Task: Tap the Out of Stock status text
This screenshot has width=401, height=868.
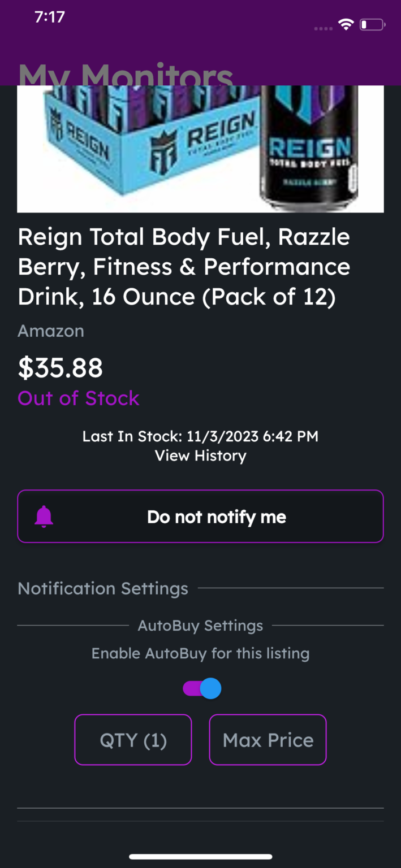Action: pos(79,398)
